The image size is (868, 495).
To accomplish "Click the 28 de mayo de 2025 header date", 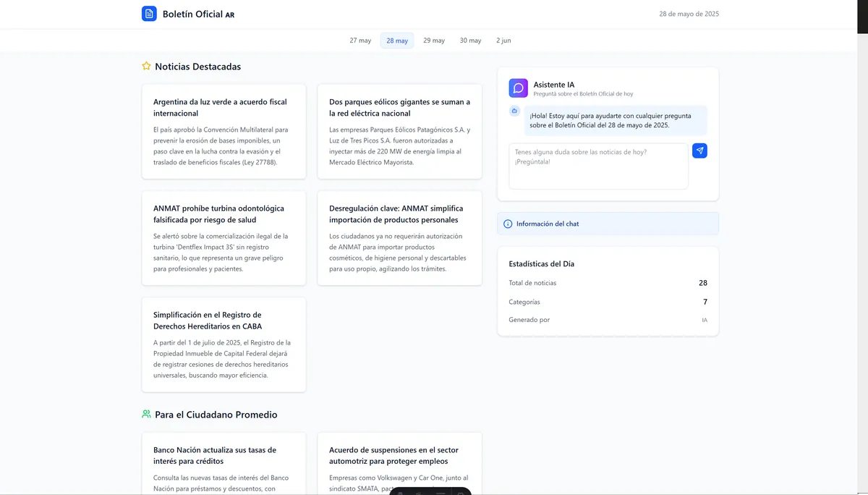I will pyautogui.click(x=689, y=14).
